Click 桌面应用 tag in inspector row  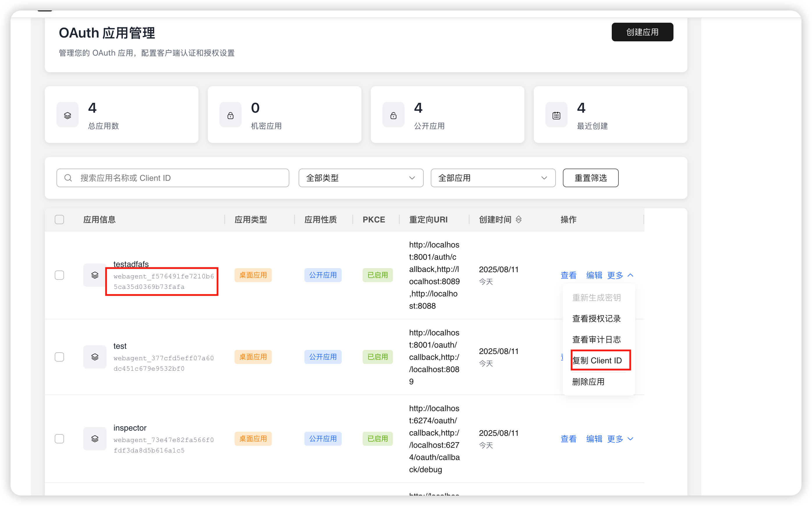click(x=253, y=438)
